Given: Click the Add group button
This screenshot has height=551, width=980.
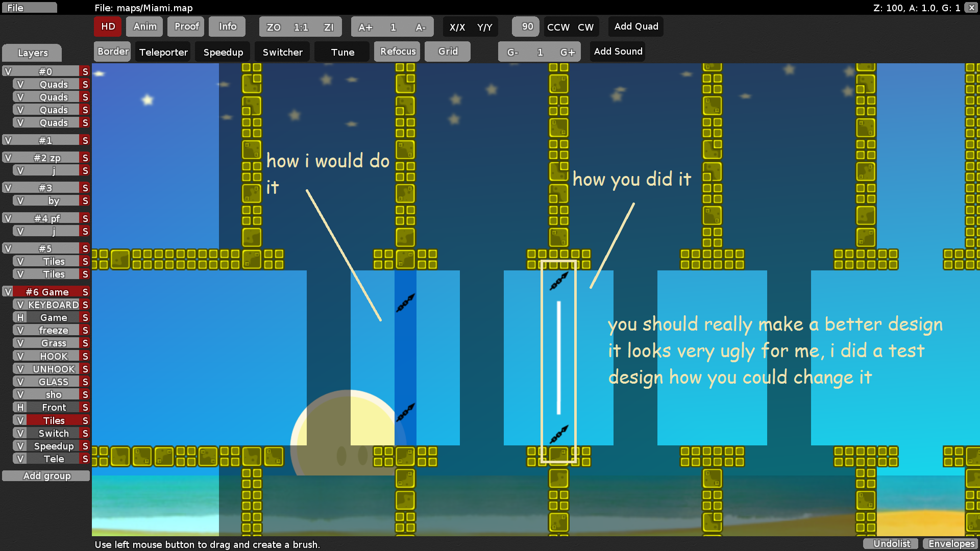Looking at the screenshot, I should (46, 476).
